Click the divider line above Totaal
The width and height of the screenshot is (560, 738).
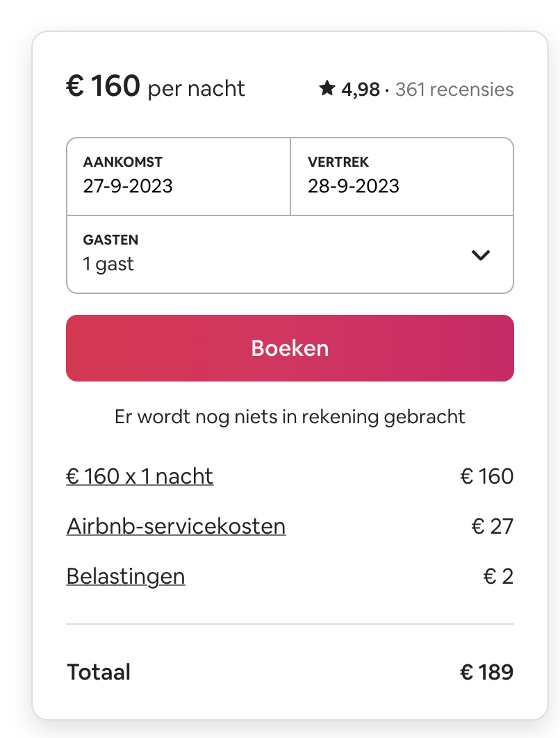pos(290,624)
